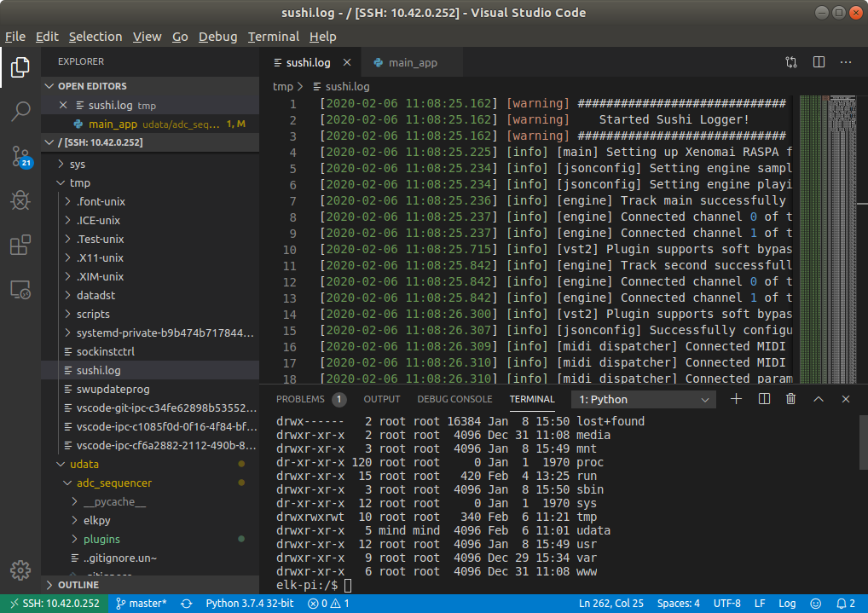Image resolution: width=868 pixels, height=613 pixels.
Task: Open the Search view in activity bar
Action: [x=20, y=111]
